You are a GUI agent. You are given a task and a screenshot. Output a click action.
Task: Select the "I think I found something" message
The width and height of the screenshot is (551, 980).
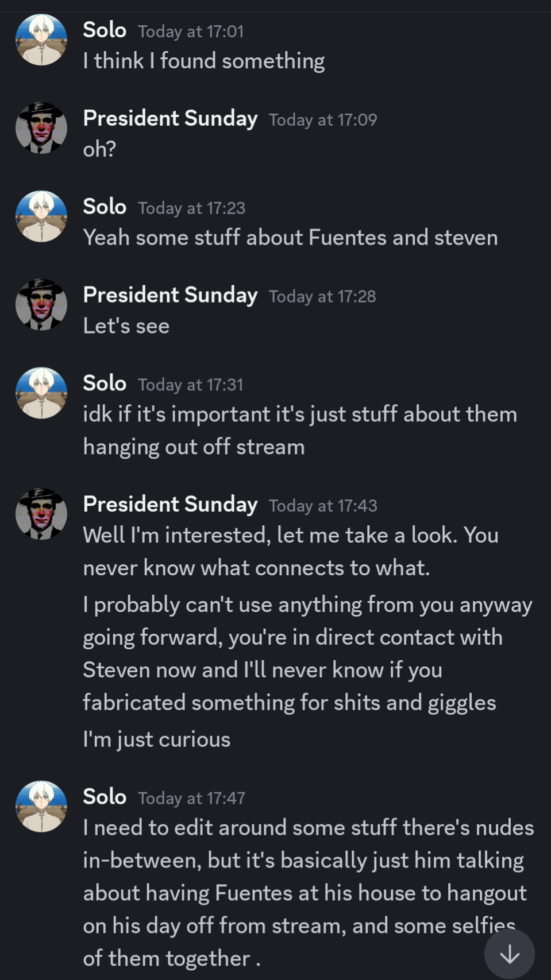(204, 61)
